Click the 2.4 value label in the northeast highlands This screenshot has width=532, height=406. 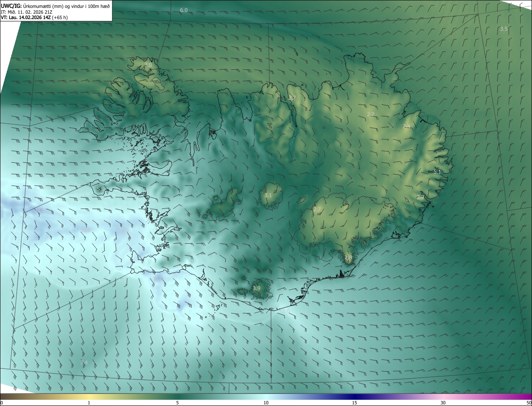pyautogui.click(x=406, y=126)
